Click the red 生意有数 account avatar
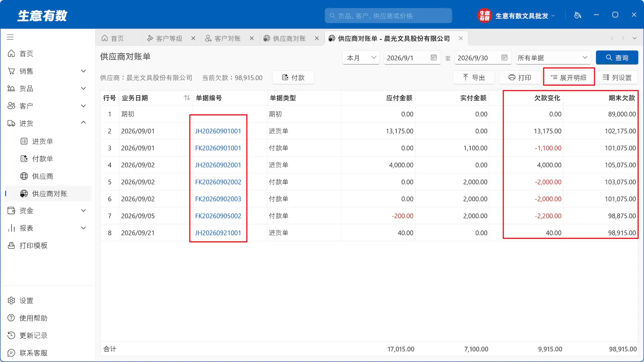The image size is (644, 362). [x=484, y=15]
